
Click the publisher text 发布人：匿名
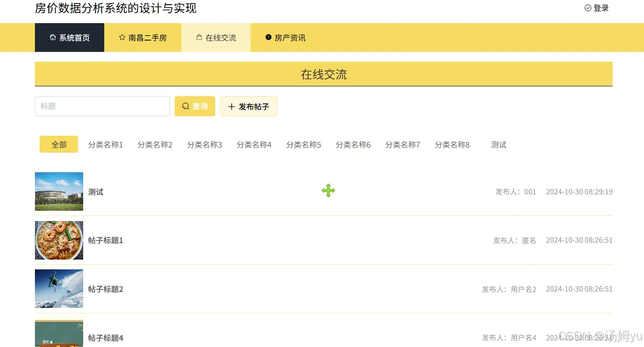coord(515,240)
